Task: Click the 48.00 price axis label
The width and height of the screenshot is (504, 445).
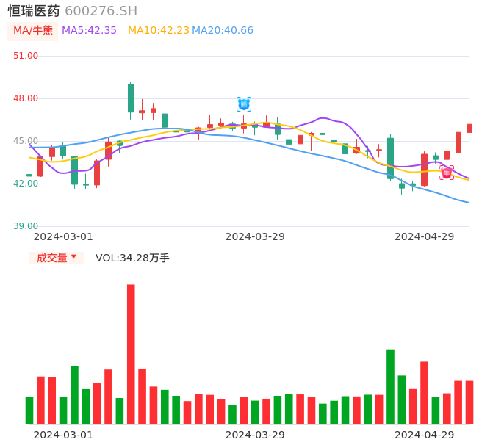Action: click(x=26, y=98)
